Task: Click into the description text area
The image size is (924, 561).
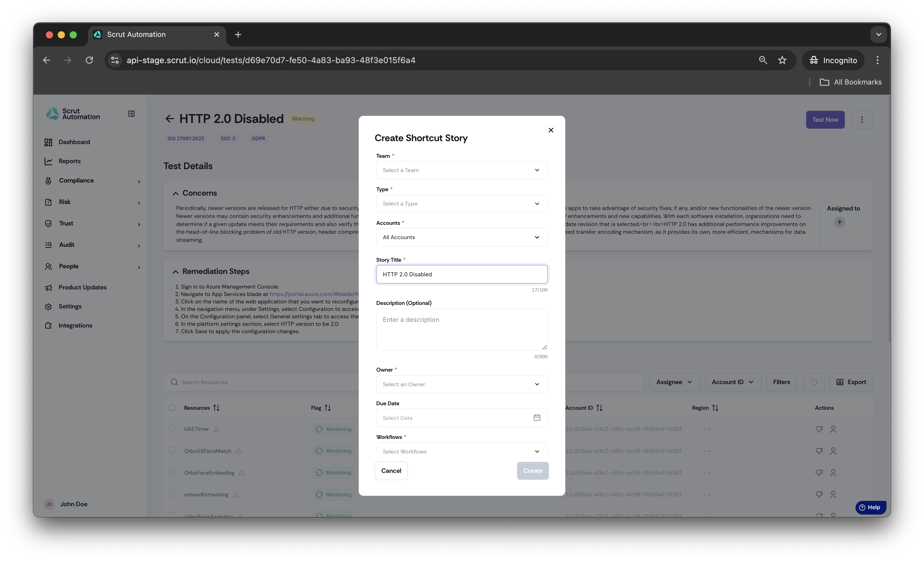Action: [x=461, y=329]
